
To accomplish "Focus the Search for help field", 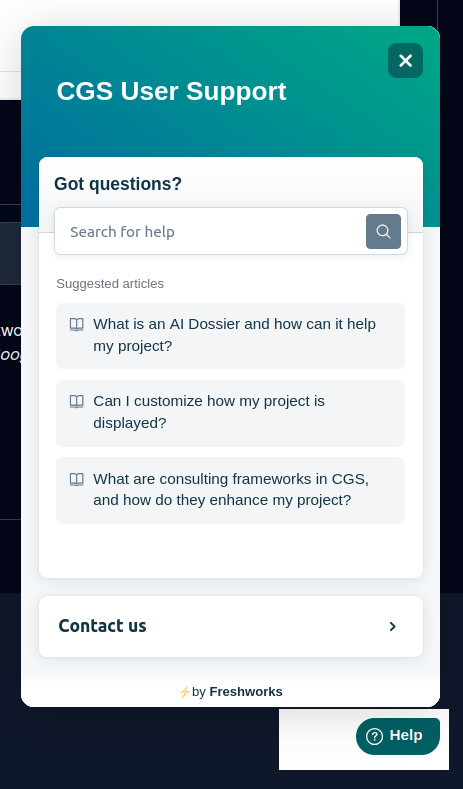I will coord(210,231).
